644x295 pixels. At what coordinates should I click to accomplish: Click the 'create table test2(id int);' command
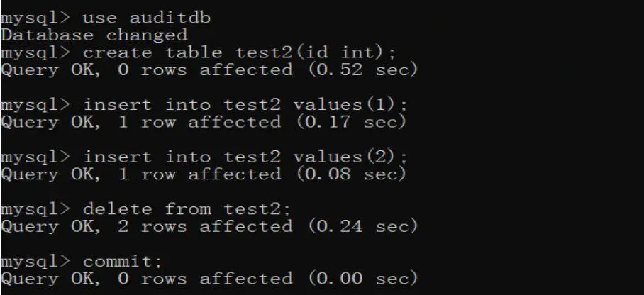point(240,52)
